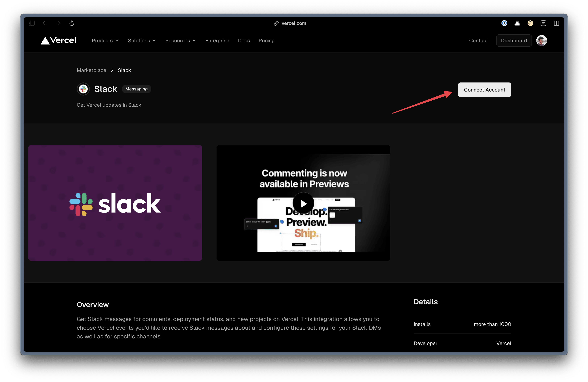Expand the Resources dropdown
This screenshot has height=382, width=588.
(180, 41)
